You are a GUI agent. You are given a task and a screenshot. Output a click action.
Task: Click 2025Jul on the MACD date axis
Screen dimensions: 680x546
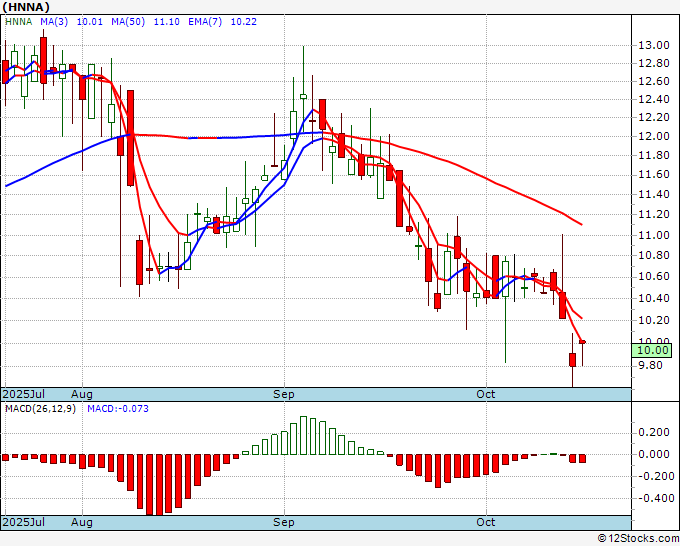click(x=24, y=522)
